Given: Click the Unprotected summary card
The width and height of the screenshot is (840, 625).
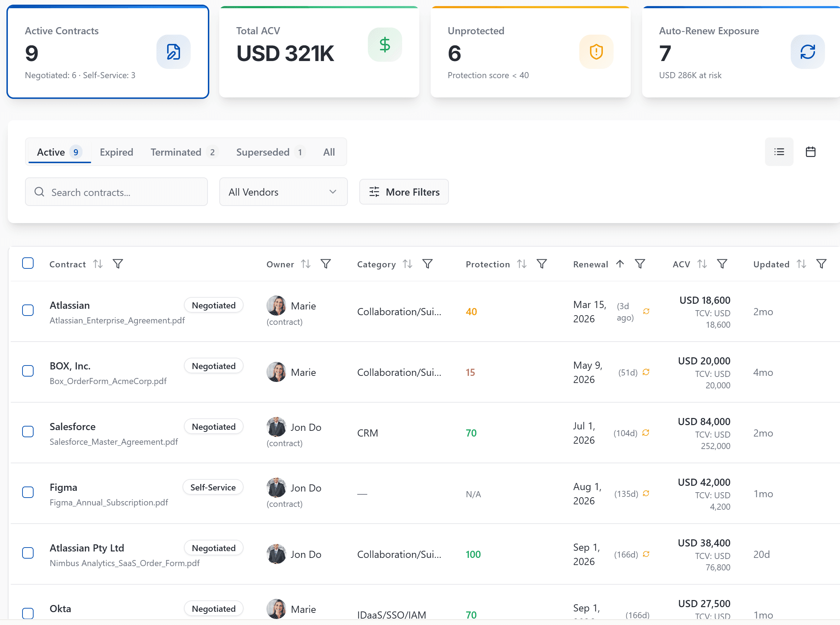Looking at the screenshot, I should tap(530, 52).
